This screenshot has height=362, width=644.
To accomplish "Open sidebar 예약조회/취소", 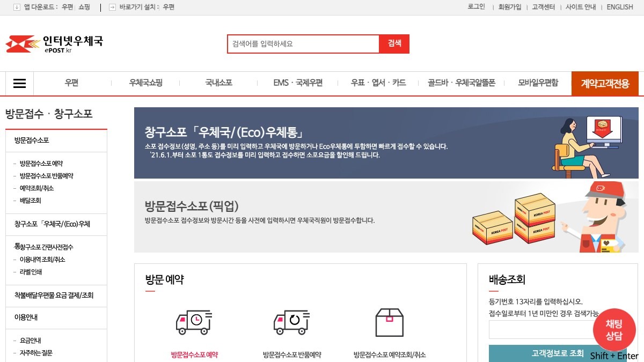I will point(36,188).
